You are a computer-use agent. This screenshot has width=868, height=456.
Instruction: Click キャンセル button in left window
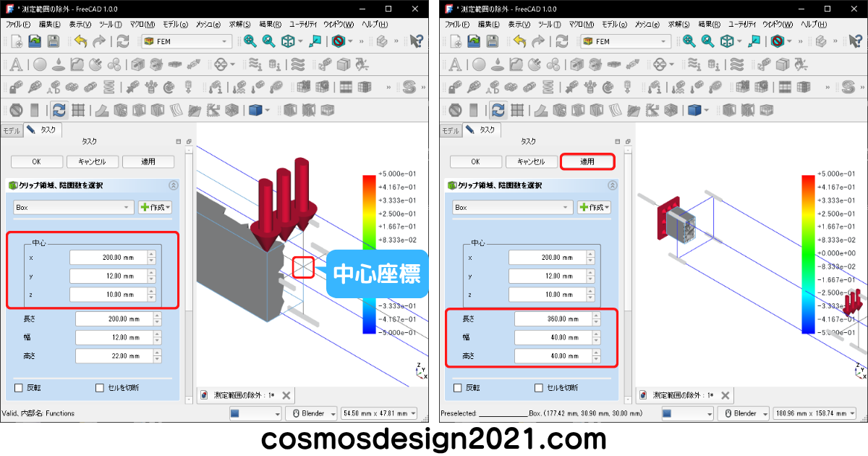point(92,161)
